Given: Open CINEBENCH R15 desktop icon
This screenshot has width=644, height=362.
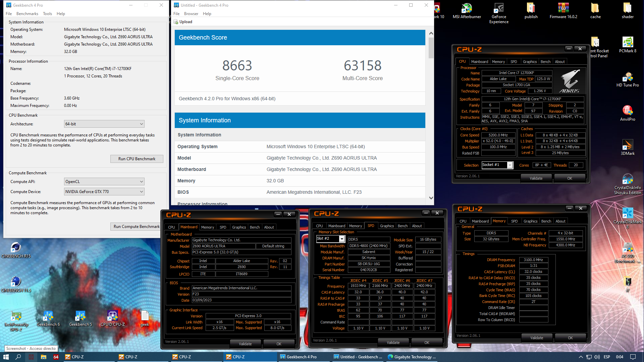Looking at the screenshot, I should click(x=16, y=250).
